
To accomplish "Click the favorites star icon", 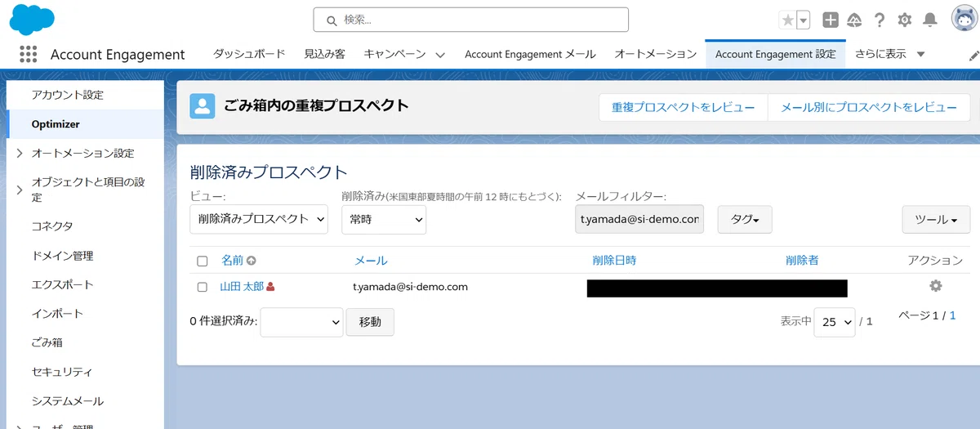I will pos(787,20).
